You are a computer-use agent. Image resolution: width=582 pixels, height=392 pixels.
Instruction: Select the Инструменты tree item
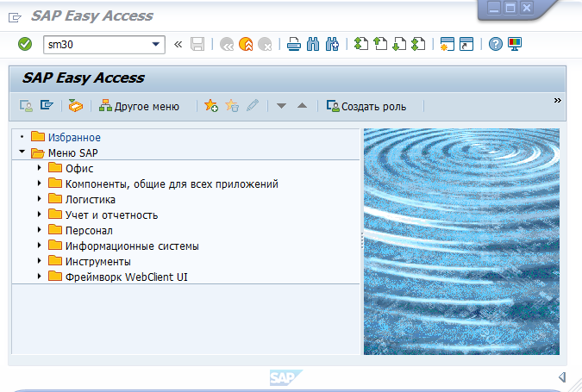(97, 261)
